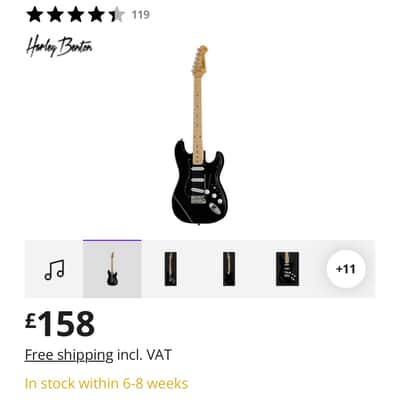
Task: Show the +11 more images
Action: tap(346, 269)
